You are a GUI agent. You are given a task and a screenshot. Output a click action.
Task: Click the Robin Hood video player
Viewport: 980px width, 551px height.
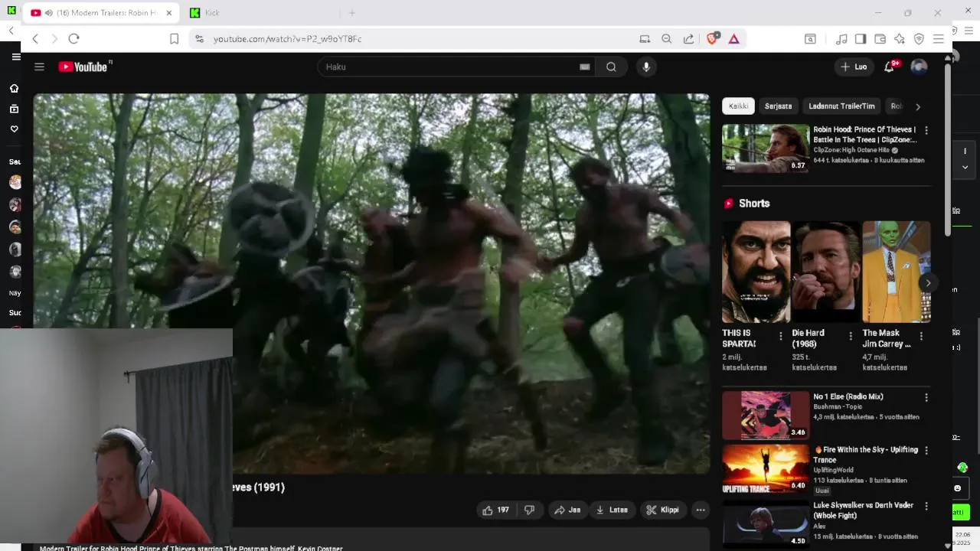coord(371,283)
